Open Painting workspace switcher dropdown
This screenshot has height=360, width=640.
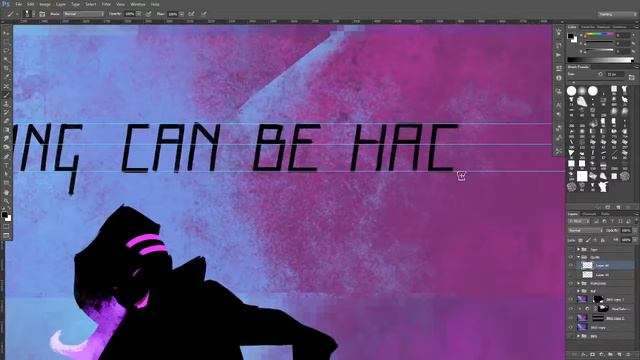click(x=617, y=14)
